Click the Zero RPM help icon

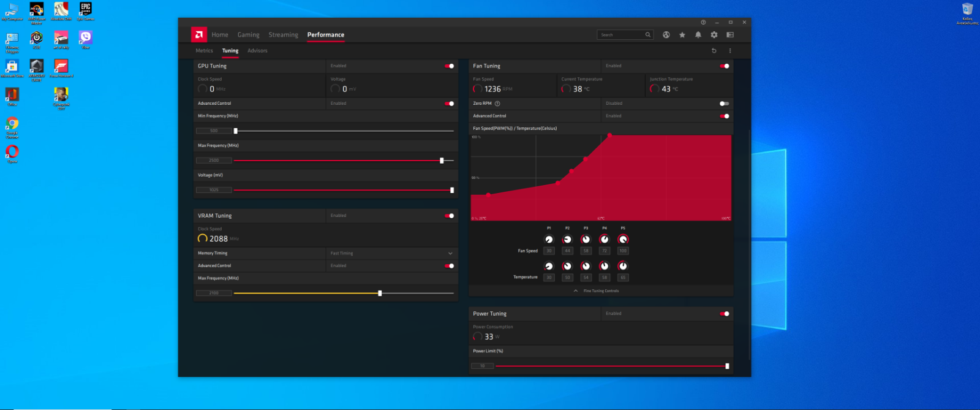[x=497, y=104]
